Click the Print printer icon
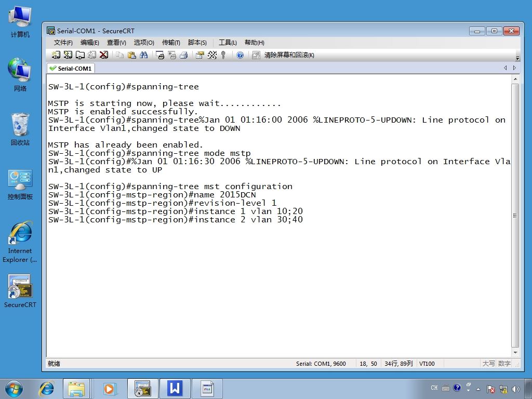 pyautogui.click(x=184, y=55)
